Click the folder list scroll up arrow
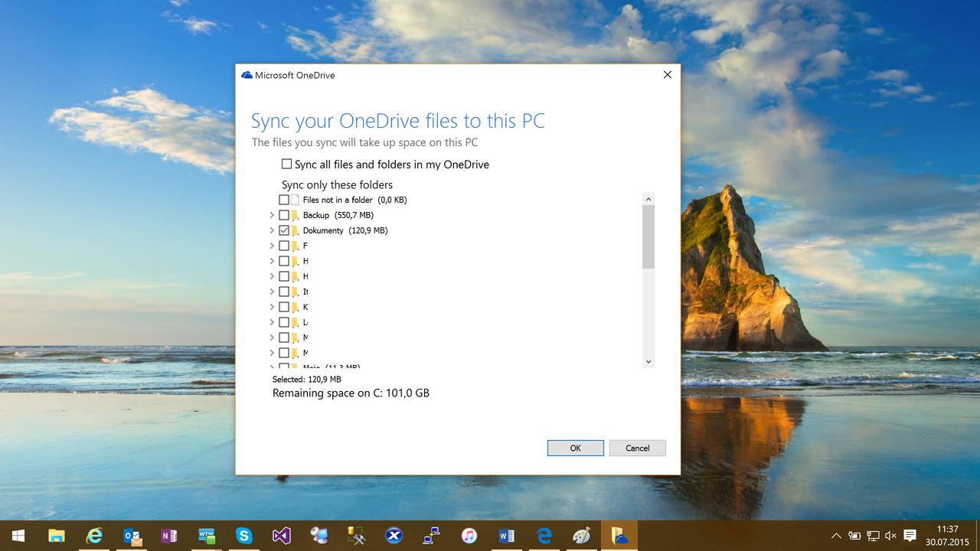The height and width of the screenshot is (551, 980). 648,199
